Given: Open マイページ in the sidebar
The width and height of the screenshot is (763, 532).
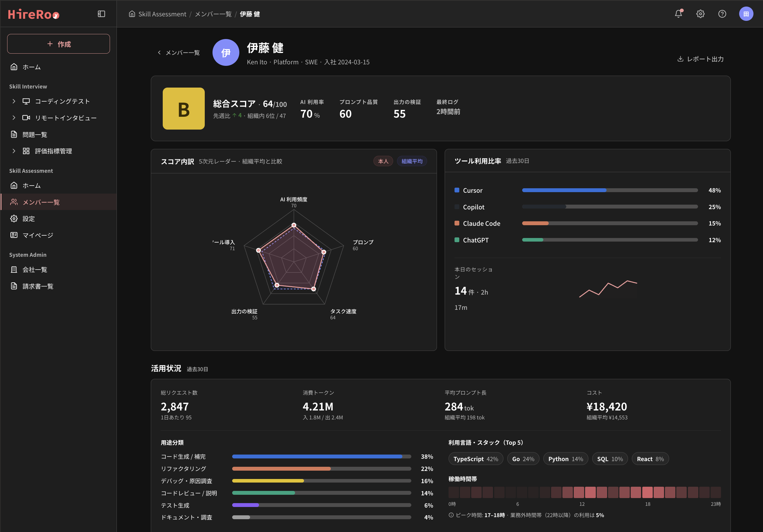Looking at the screenshot, I should pyautogui.click(x=58, y=235).
